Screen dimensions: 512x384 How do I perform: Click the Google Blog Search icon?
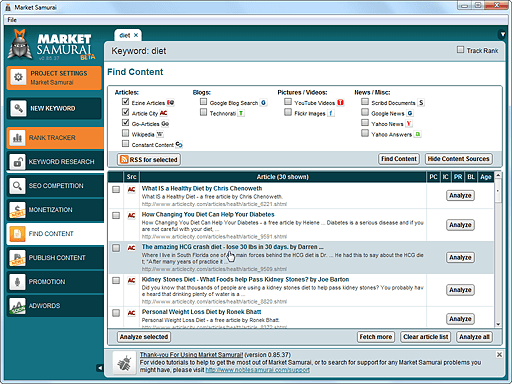(x=263, y=103)
